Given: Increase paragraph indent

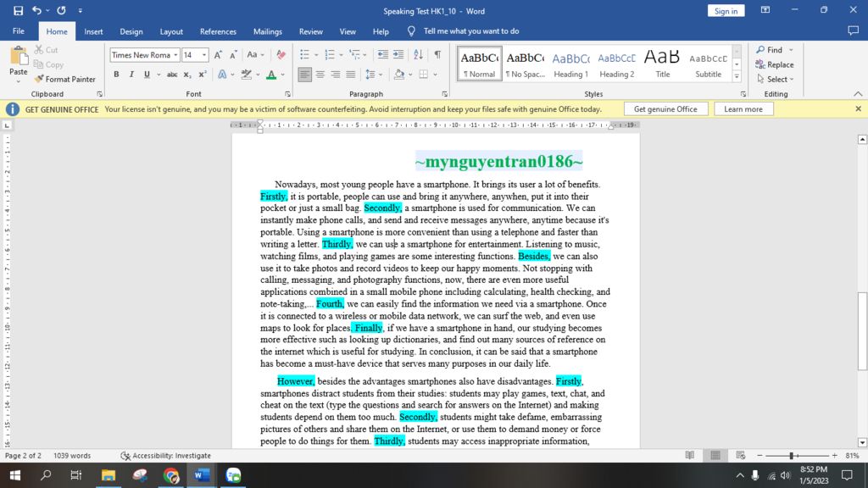Looking at the screenshot, I should pyautogui.click(x=399, y=55).
